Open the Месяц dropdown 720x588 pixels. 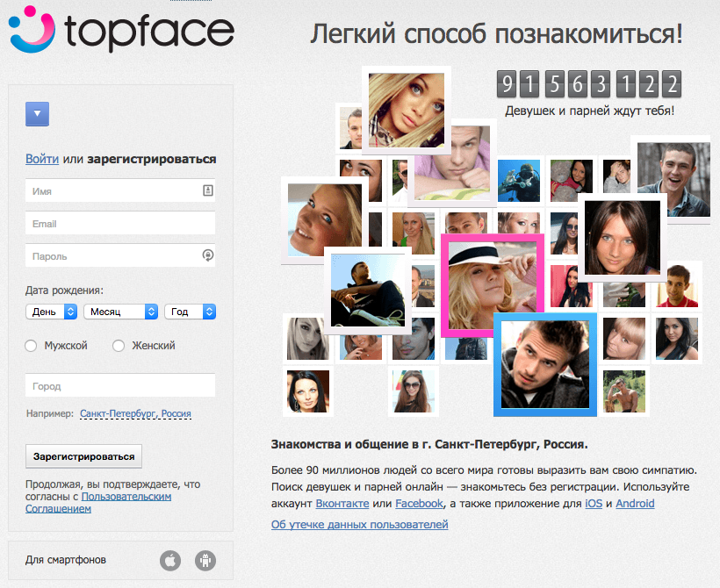[121, 312]
